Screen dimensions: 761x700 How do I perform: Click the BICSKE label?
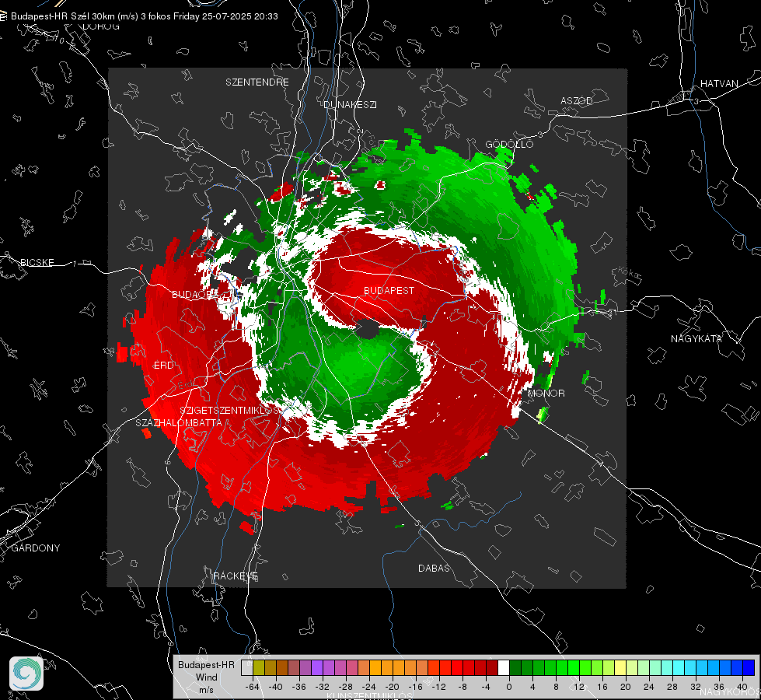[x=37, y=262]
